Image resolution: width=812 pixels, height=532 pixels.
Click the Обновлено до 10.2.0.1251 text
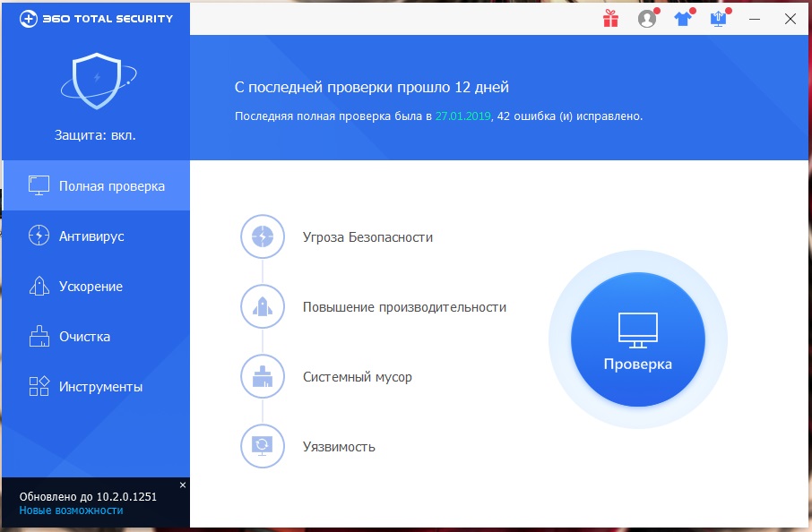(88, 496)
